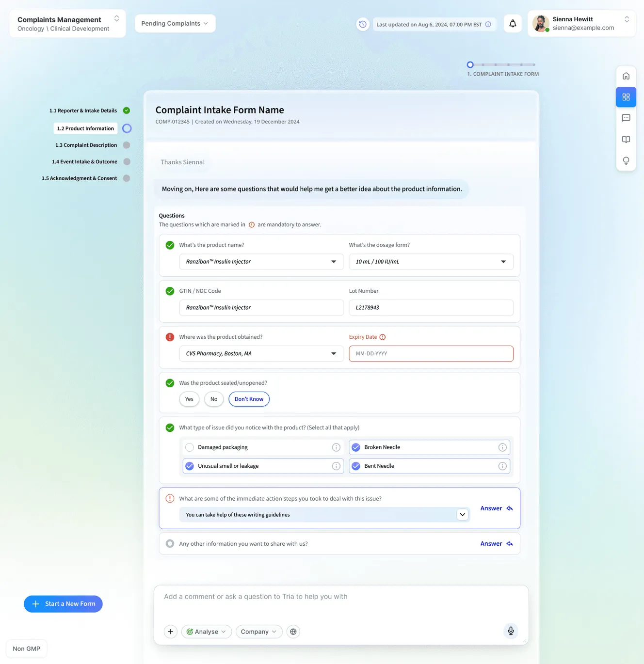Screen dimensions: 644x664
Task: Choose Don't Know for sealed question
Action: click(249, 399)
